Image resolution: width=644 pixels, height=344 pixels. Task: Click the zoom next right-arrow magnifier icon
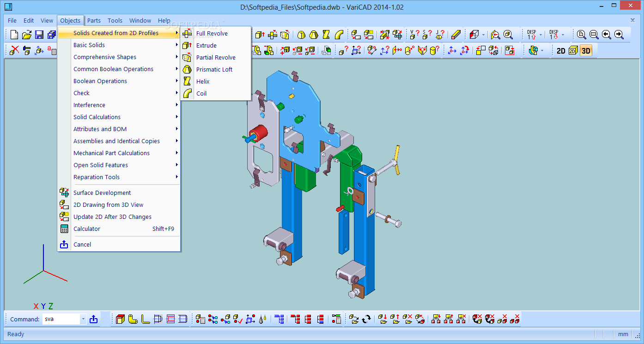[619, 35]
